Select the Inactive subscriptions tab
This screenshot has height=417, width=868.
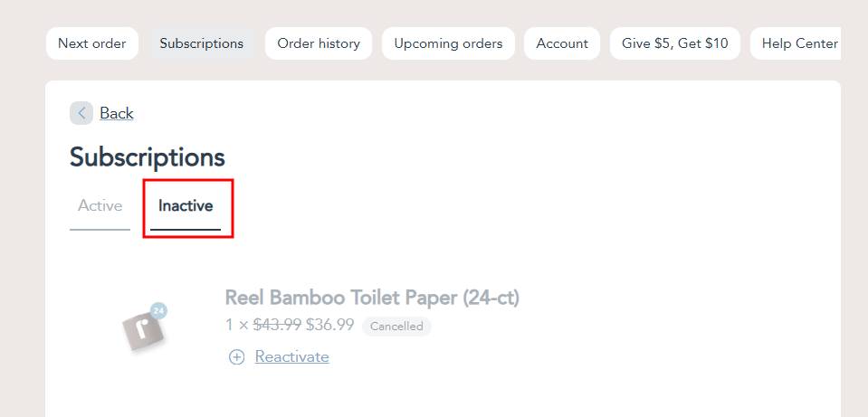[x=186, y=206]
